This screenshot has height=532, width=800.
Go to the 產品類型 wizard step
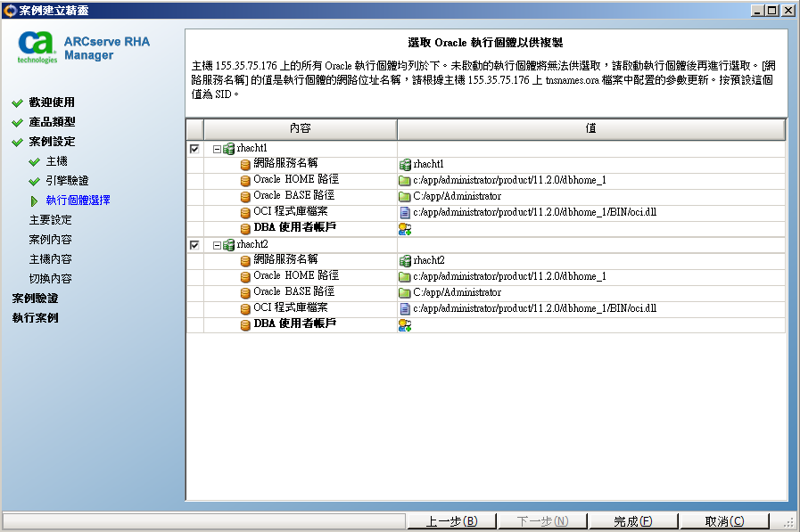point(52,122)
